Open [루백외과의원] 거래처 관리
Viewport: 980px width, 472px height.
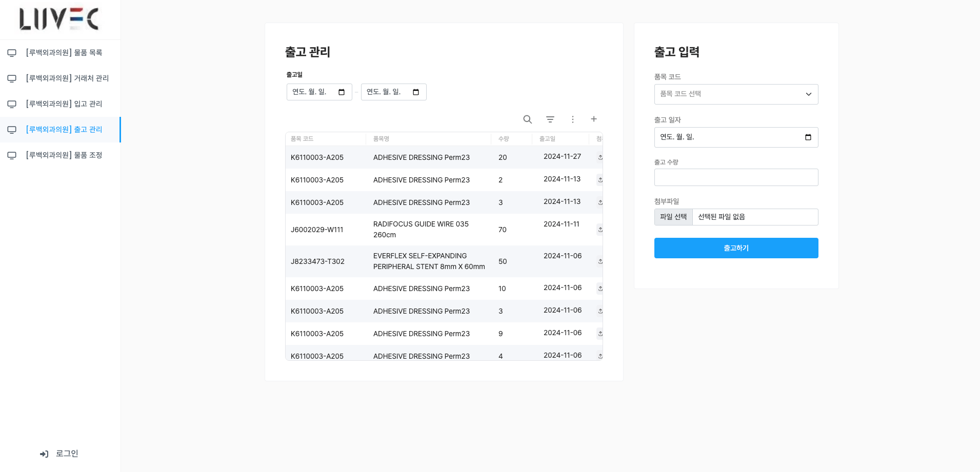pyautogui.click(x=67, y=78)
